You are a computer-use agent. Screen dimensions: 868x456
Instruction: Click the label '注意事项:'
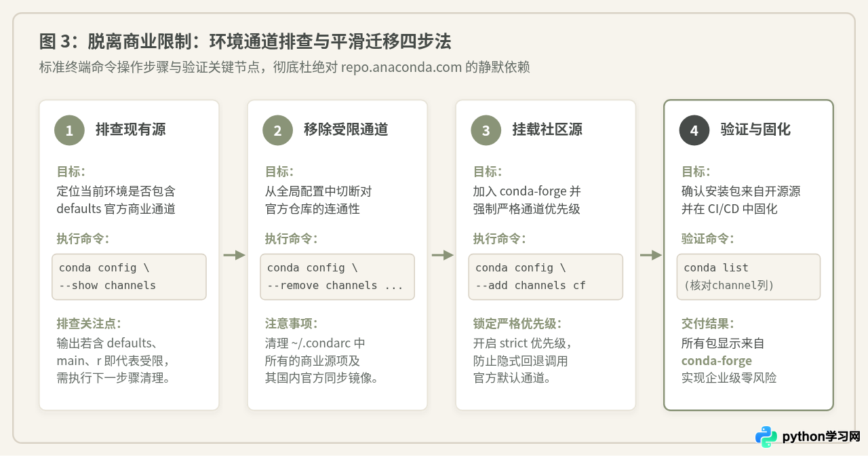(x=291, y=324)
